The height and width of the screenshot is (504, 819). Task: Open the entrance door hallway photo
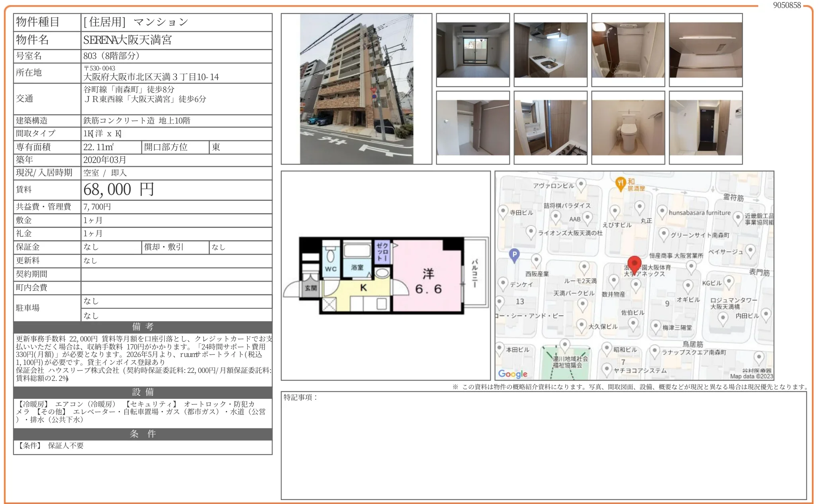point(705,127)
